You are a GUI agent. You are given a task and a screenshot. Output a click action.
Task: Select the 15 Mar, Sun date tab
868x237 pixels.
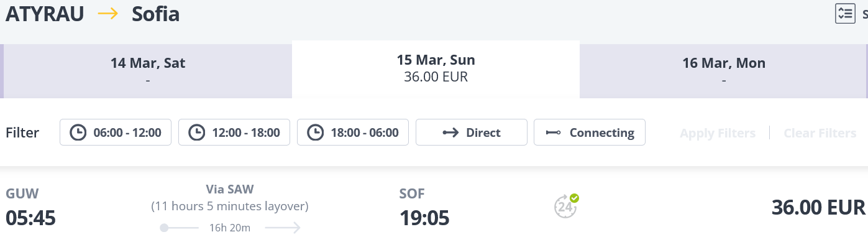[x=436, y=69]
